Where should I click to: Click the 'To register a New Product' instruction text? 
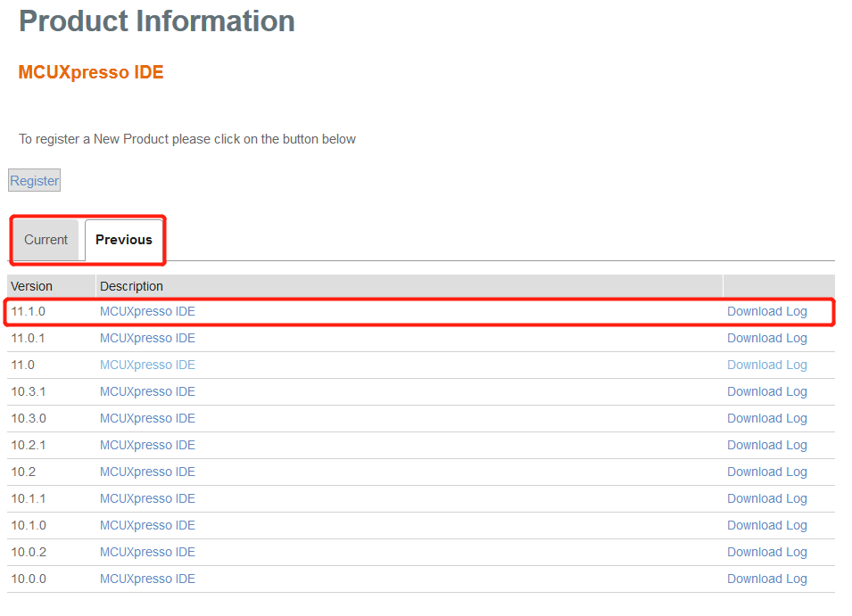click(187, 139)
